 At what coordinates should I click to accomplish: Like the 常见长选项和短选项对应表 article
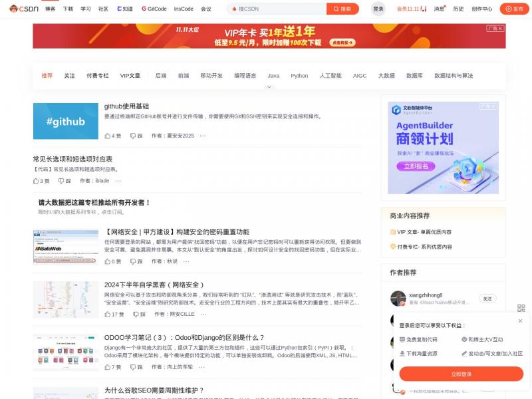[x=41, y=181]
